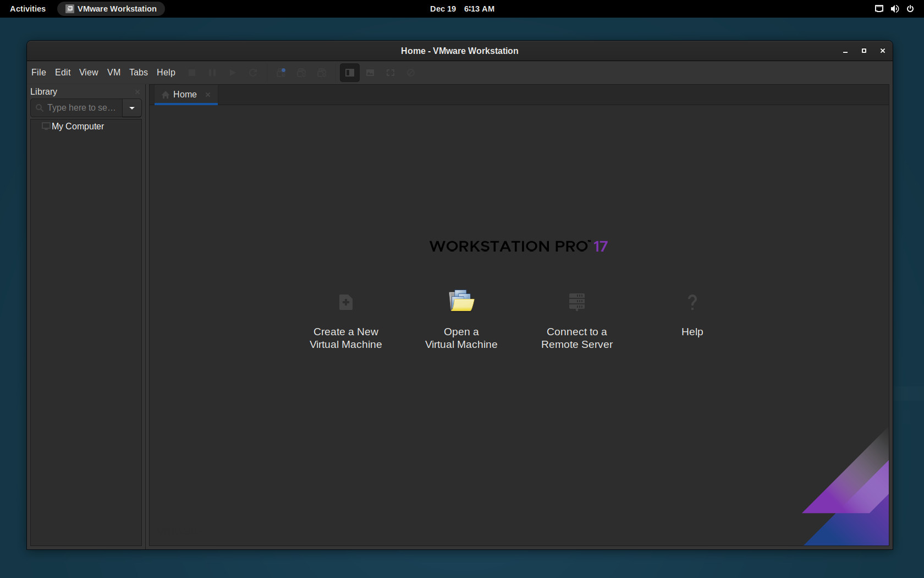
Task: Click the Revert to Snapshot toolbar icon
Action: tap(301, 73)
